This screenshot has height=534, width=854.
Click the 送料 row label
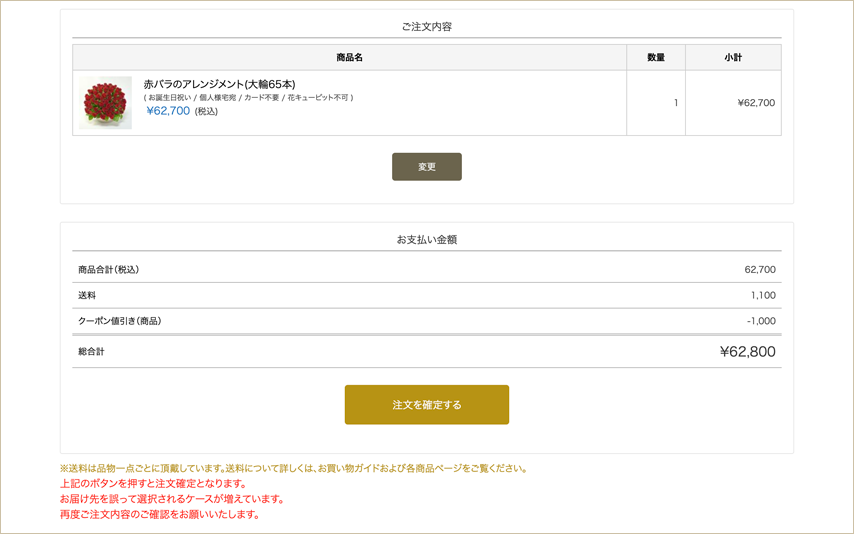pyautogui.click(x=87, y=296)
